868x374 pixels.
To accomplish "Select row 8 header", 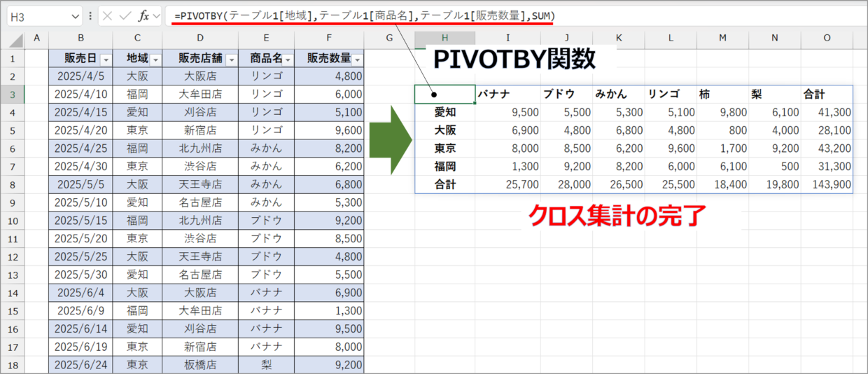I will click(x=12, y=185).
